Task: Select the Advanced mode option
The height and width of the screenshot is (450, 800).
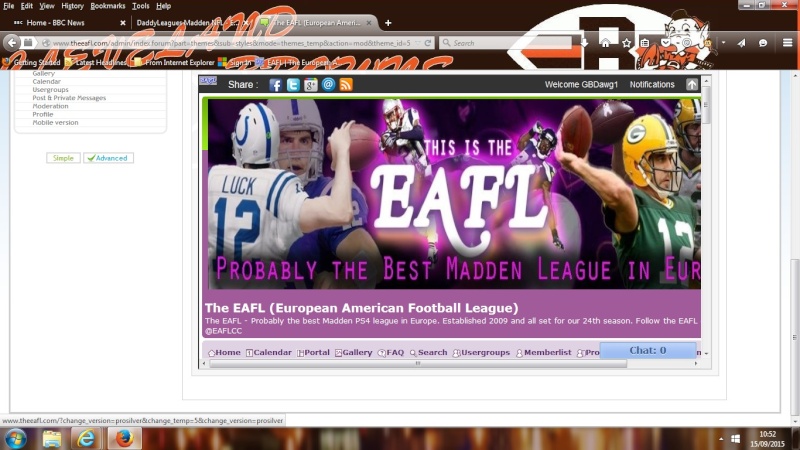Action: 109,158
